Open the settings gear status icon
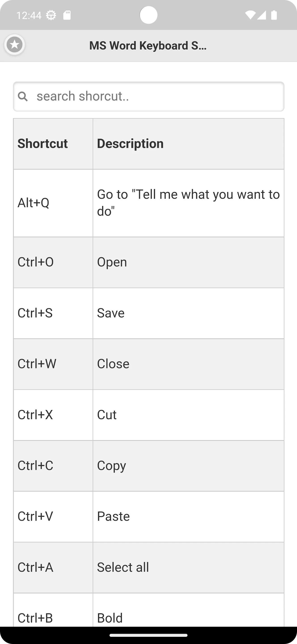The width and height of the screenshot is (297, 644). (51, 15)
